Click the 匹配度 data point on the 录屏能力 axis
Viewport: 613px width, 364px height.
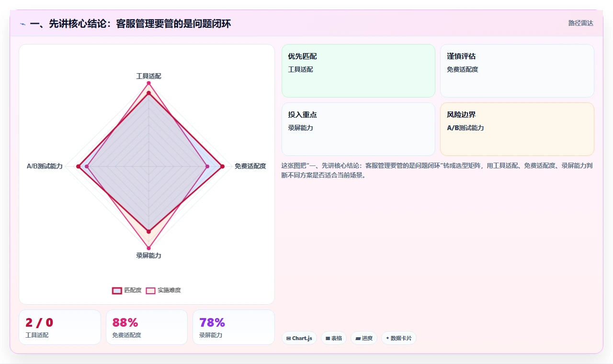148,232
